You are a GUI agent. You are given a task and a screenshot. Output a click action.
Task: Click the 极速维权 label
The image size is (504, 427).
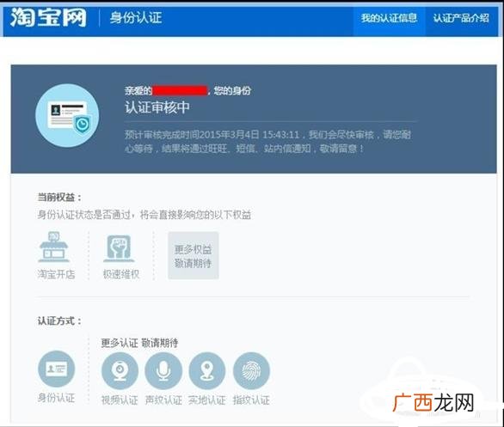(x=121, y=274)
